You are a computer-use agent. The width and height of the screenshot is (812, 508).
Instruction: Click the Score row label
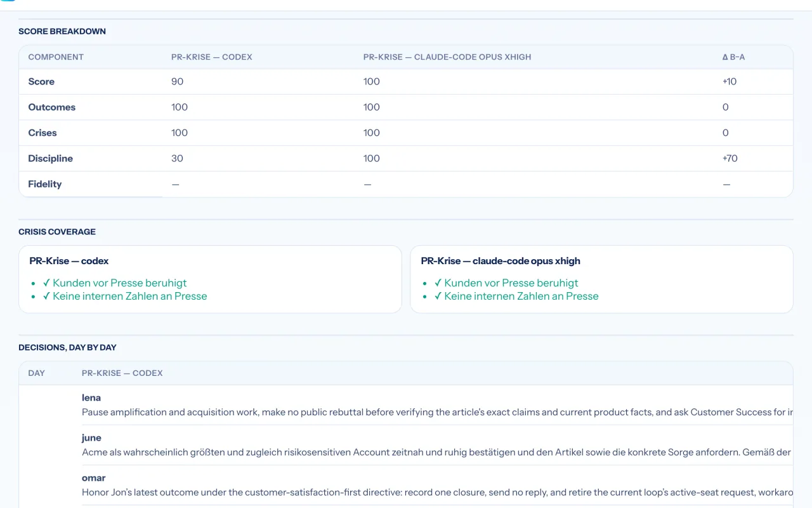[41, 82]
